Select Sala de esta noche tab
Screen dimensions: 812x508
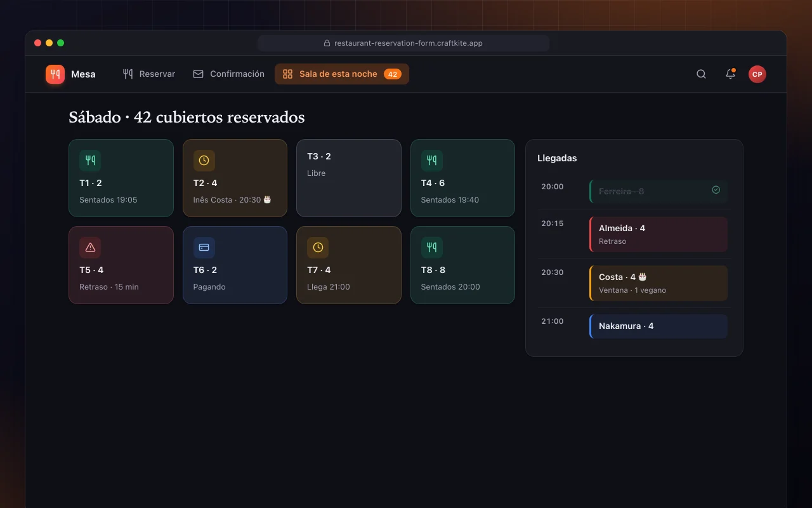click(x=342, y=74)
